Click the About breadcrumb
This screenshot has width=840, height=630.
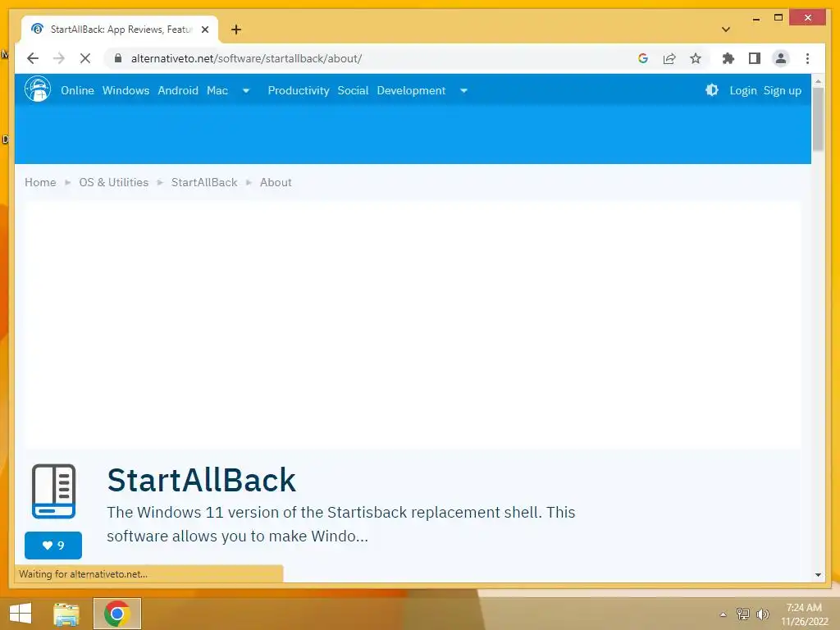pos(276,182)
